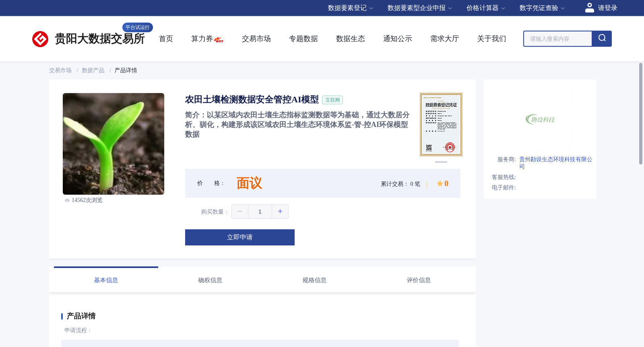
Task: Click the 勘设科技 provider logo
Action: (x=540, y=119)
